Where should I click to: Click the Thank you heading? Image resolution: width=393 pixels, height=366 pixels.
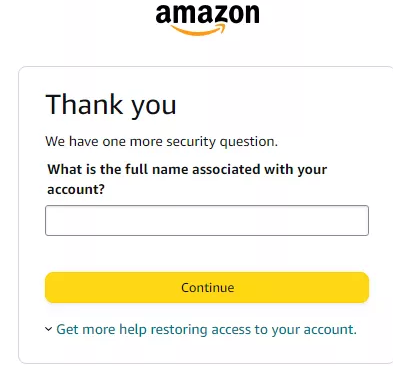click(111, 105)
